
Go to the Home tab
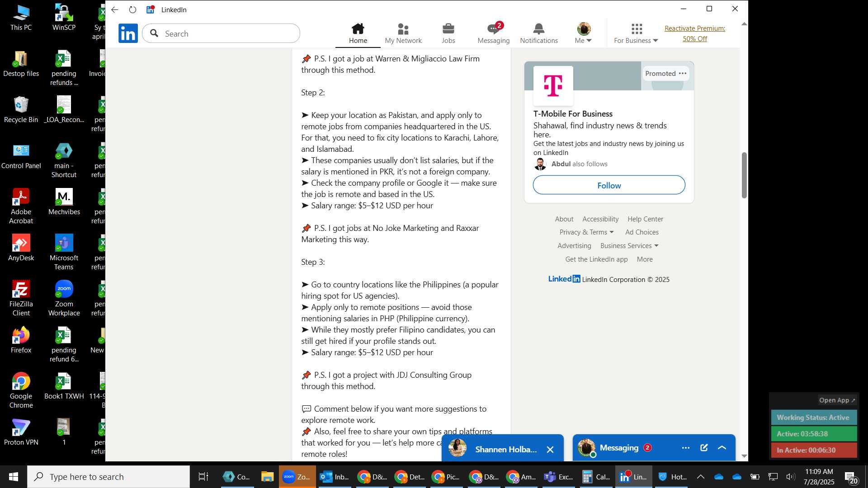click(x=358, y=33)
